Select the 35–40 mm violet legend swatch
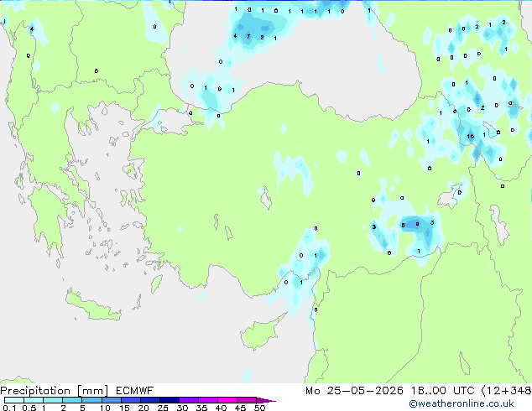 [207, 400]
